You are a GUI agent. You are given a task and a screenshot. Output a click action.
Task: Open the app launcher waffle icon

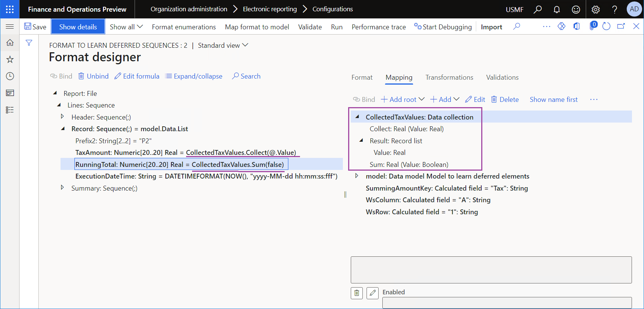10,9
